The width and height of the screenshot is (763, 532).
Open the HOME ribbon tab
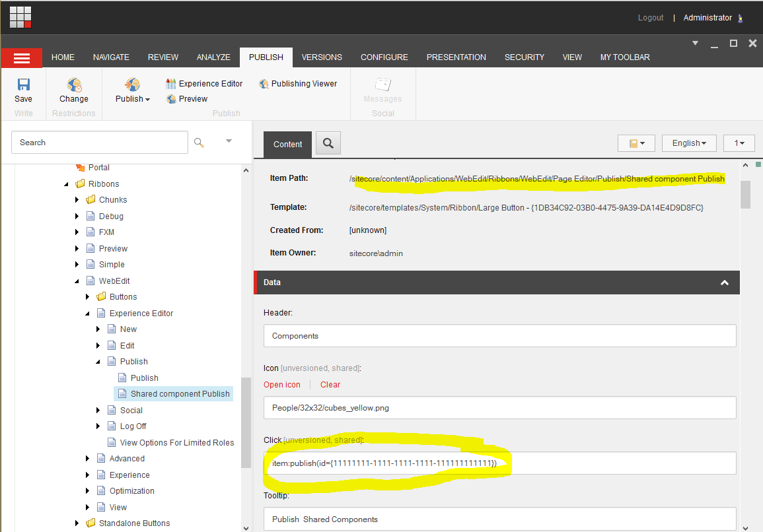[x=63, y=57]
